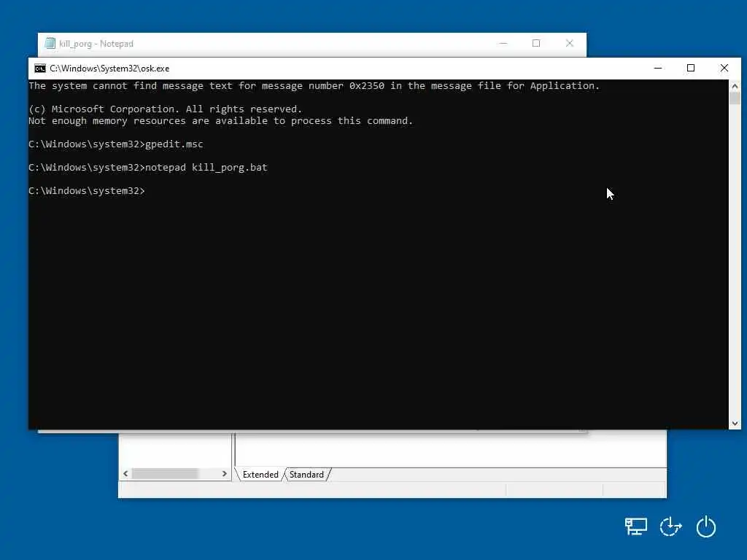Click the Notepad icon in kill_porg title bar

pyautogui.click(x=50, y=43)
